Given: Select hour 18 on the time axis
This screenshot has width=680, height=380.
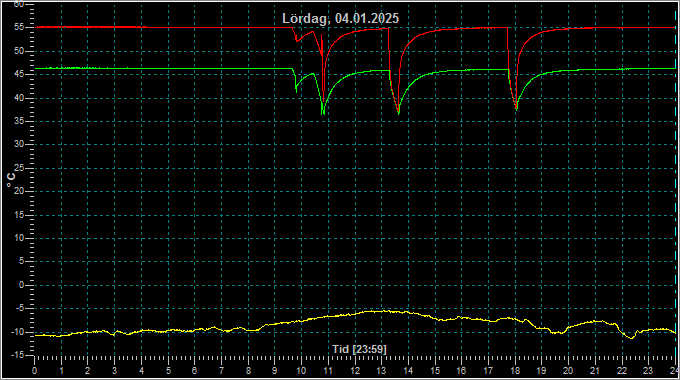Looking at the screenshot, I should pos(515,371).
